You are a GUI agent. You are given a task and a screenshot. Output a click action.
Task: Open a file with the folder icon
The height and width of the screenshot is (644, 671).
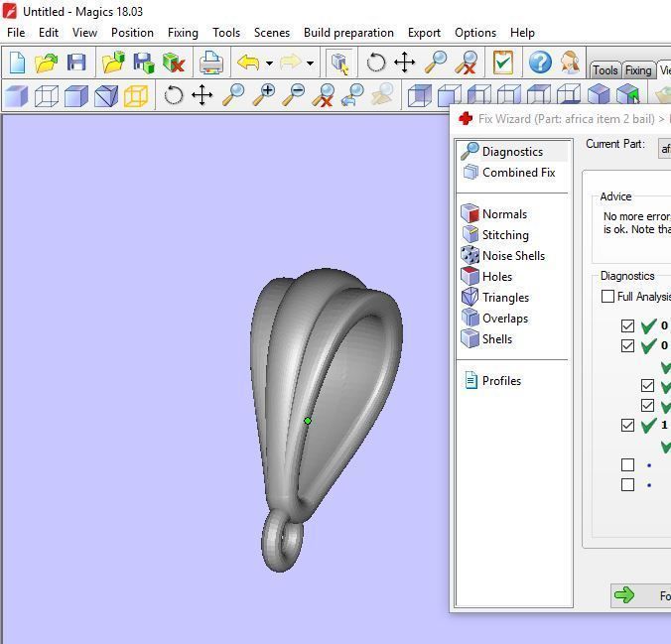click(x=46, y=63)
